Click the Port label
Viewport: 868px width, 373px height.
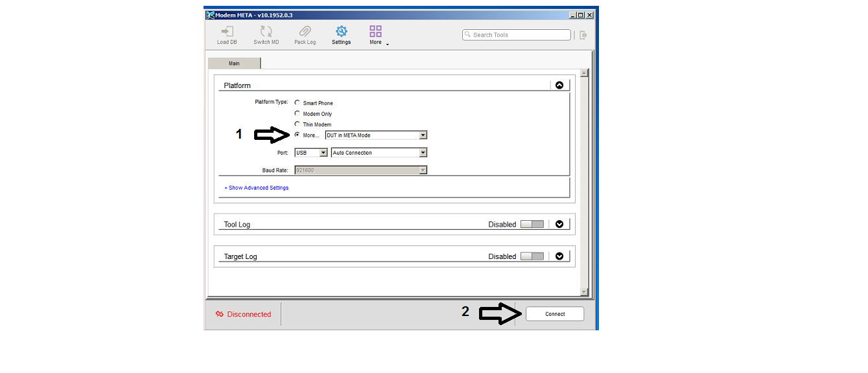pos(283,153)
